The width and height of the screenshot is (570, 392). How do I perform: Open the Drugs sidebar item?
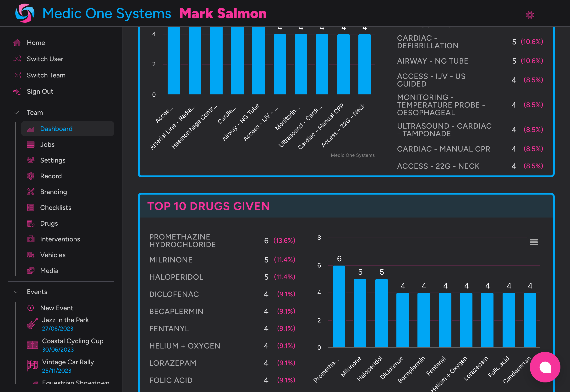[x=49, y=223]
